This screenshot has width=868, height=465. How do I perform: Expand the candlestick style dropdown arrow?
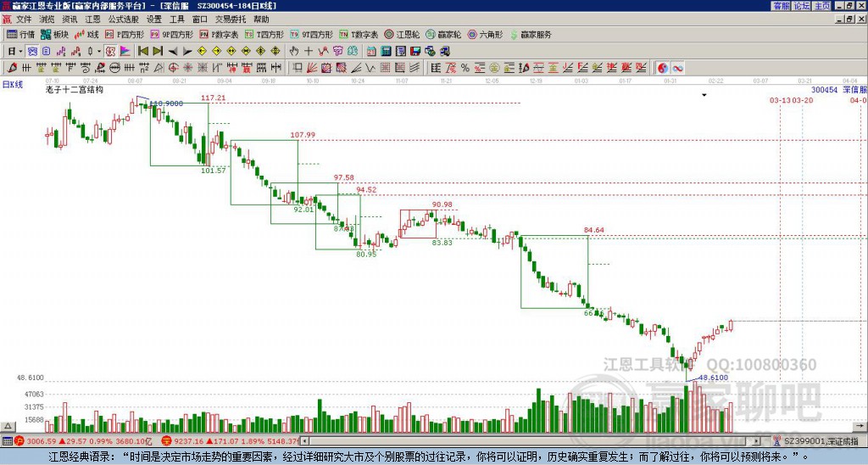pyautogui.click(x=99, y=52)
